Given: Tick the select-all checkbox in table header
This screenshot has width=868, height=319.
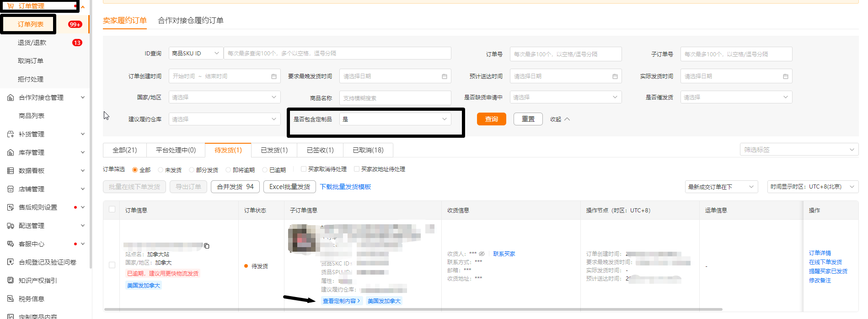Looking at the screenshot, I should [112, 210].
